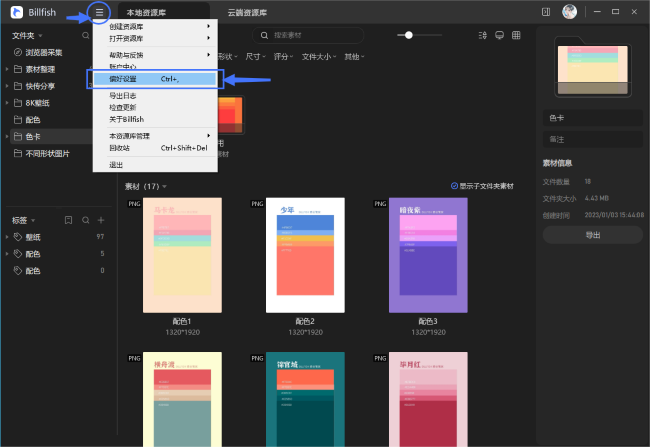This screenshot has width=650, height=447.
Task: Toggle the right sidebar panel icon
Action: click(545, 12)
